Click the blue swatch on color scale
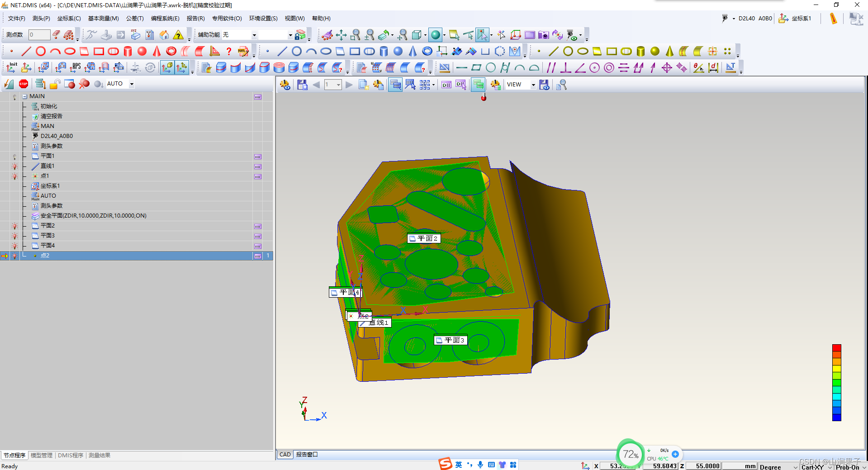This screenshot has width=868, height=470. [x=837, y=417]
